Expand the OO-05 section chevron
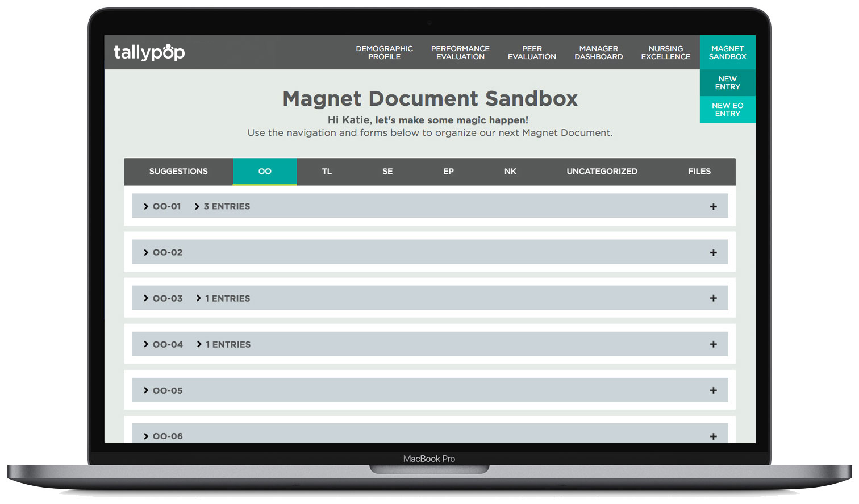 point(146,390)
